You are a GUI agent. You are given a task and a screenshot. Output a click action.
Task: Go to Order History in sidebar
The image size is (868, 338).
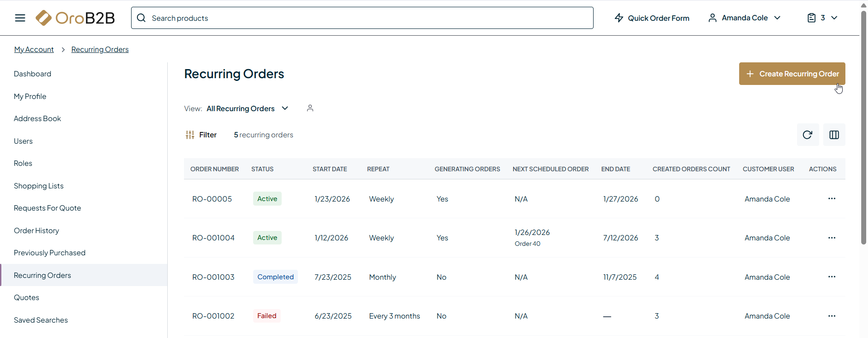click(x=37, y=230)
